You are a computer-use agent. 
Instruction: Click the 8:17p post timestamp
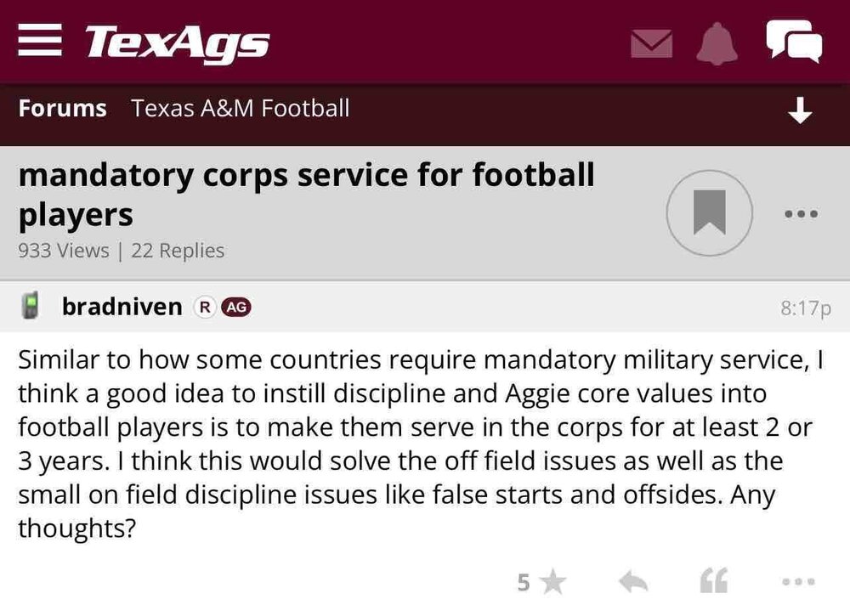pos(805,308)
